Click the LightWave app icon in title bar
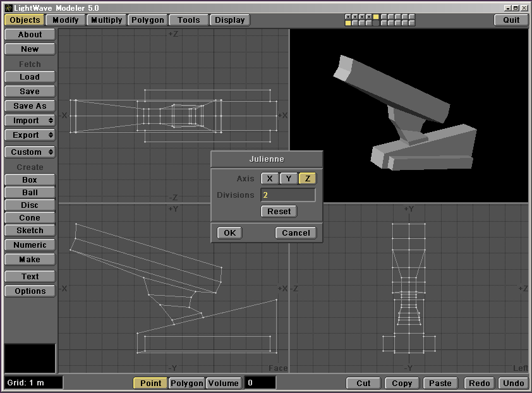 (8, 8)
